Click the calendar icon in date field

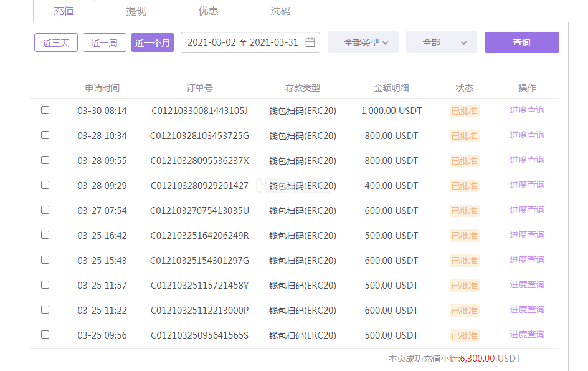[310, 42]
